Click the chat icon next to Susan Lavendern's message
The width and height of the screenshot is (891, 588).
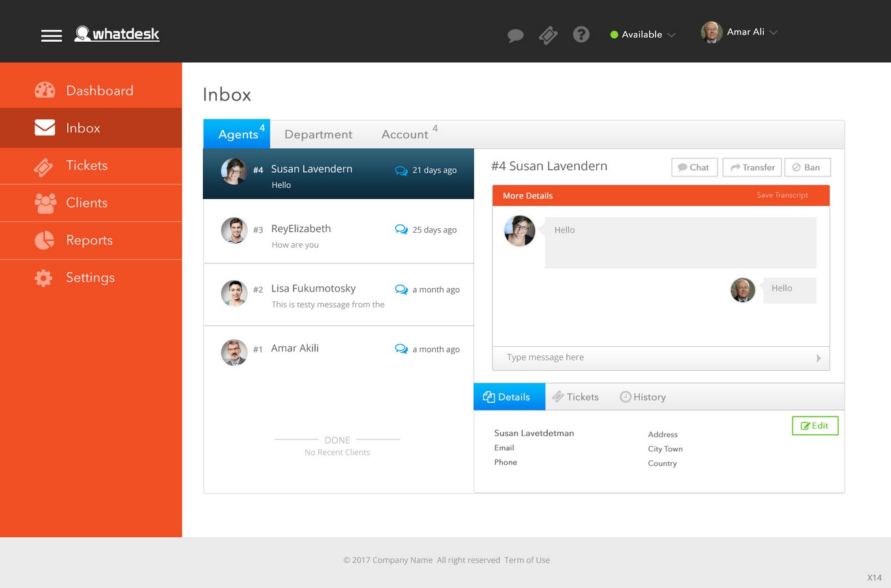tap(401, 169)
